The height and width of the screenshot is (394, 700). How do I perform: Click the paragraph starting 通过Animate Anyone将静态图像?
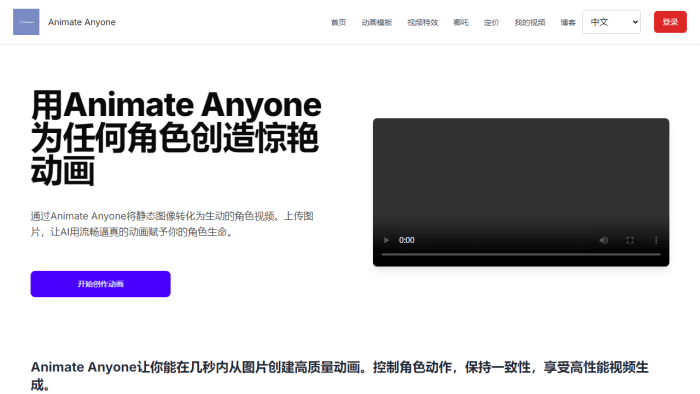[x=172, y=224]
